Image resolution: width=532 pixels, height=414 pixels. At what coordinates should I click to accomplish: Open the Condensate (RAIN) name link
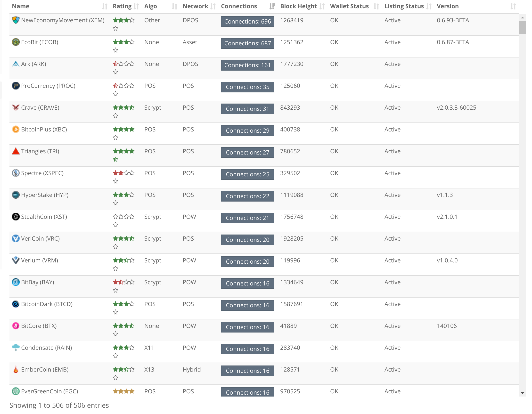click(47, 348)
